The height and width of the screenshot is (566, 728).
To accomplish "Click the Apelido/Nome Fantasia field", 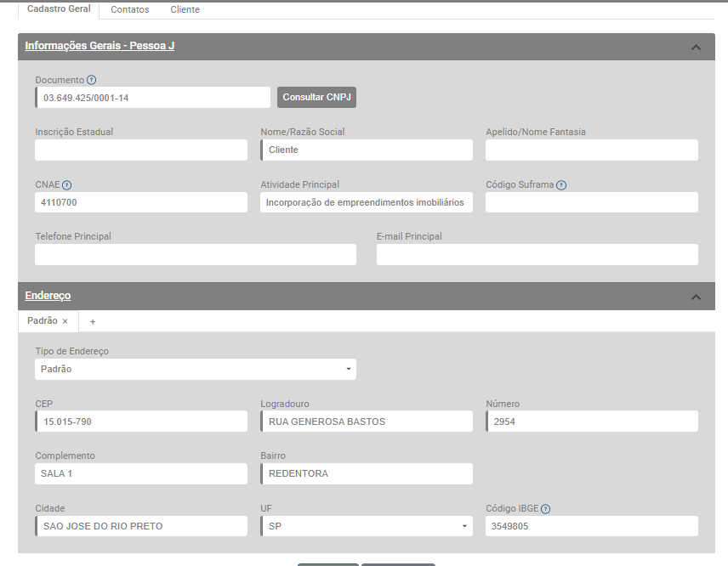I will pos(592,150).
